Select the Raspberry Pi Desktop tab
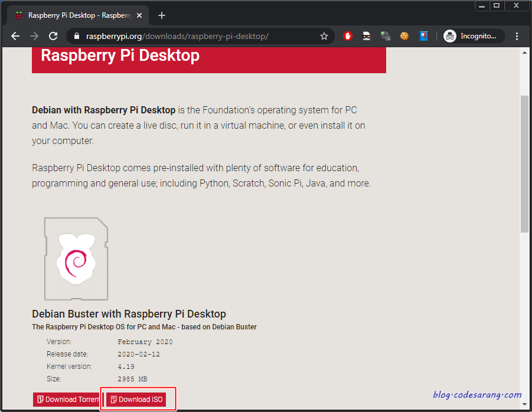532x412 pixels. pos(78,15)
